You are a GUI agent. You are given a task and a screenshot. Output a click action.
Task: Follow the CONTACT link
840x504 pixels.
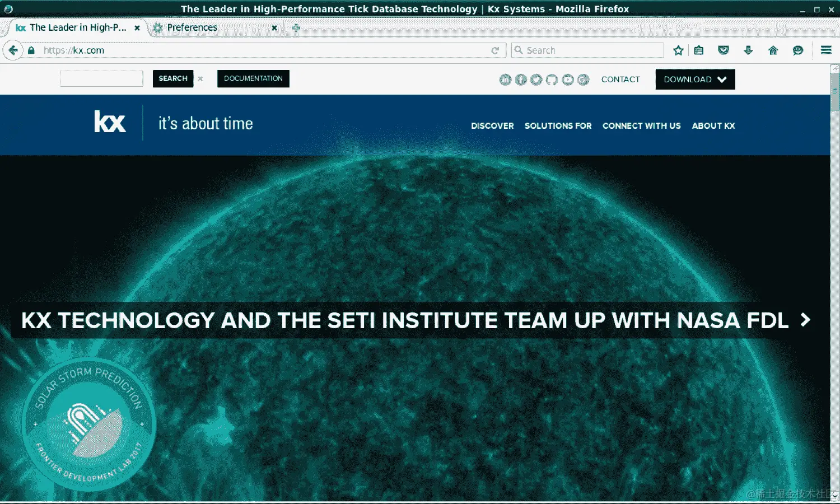pos(620,80)
